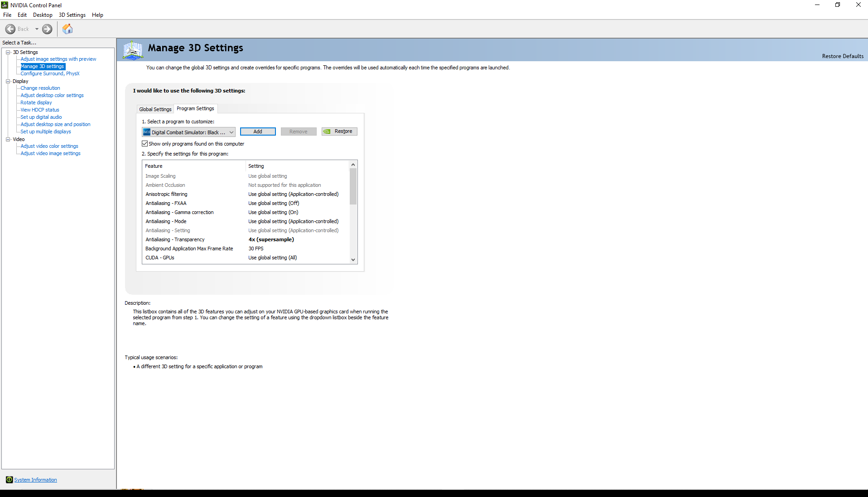
Task: Select Antialiasing - Transparency row
Action: click(246, 239)
